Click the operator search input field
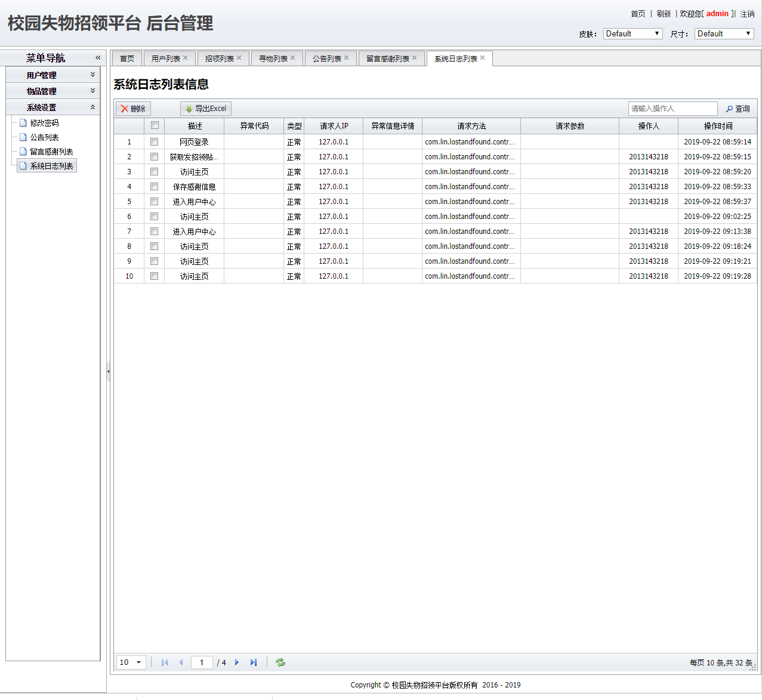The width and height of the screenshot is (762, 700). (x=672, y=109)
